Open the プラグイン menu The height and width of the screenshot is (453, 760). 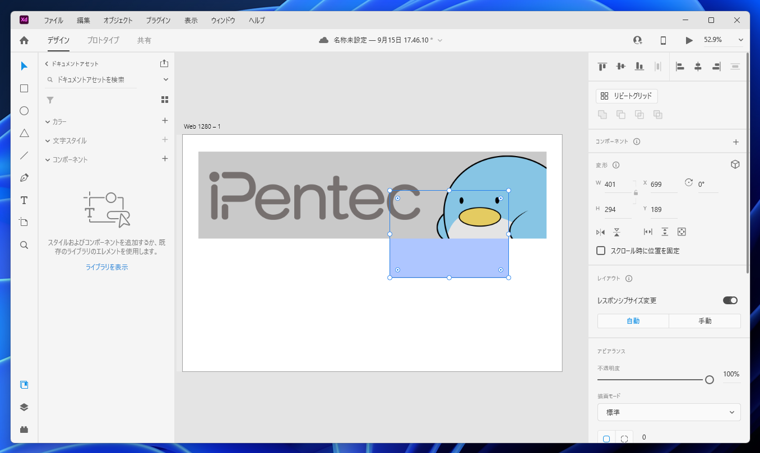tap(158, 20)
